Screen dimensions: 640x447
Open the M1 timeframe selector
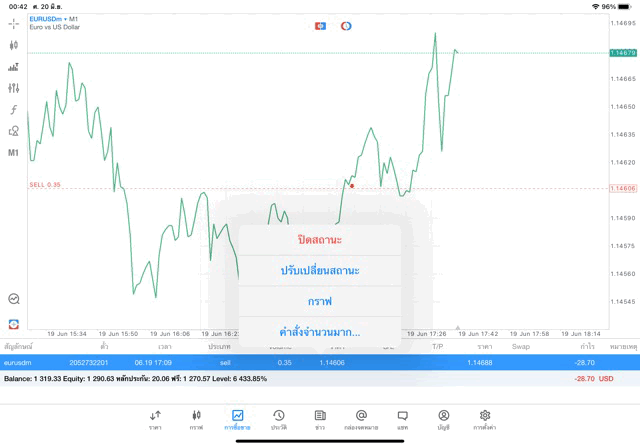[13, 153]
